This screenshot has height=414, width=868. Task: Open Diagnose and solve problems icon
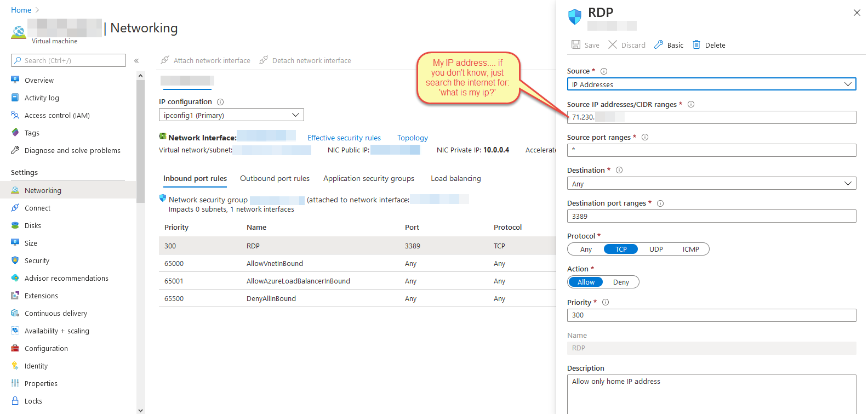tap(15, 150)
